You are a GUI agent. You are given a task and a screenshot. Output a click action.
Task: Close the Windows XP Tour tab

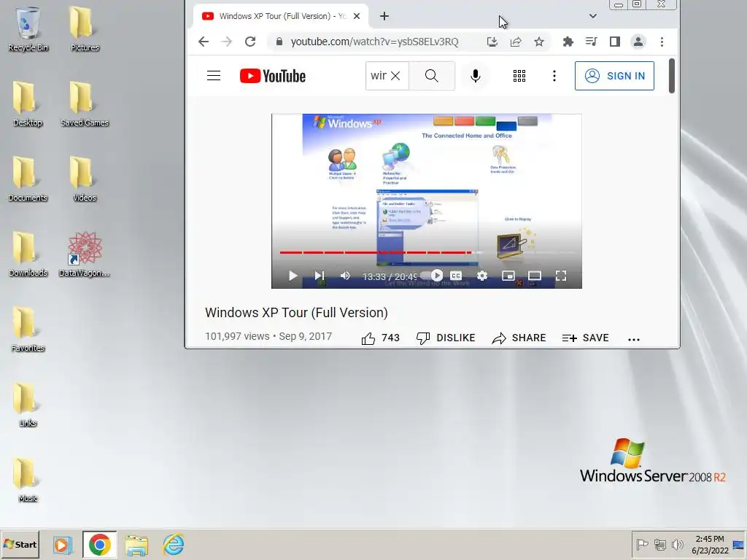click(x=357, y=16)
